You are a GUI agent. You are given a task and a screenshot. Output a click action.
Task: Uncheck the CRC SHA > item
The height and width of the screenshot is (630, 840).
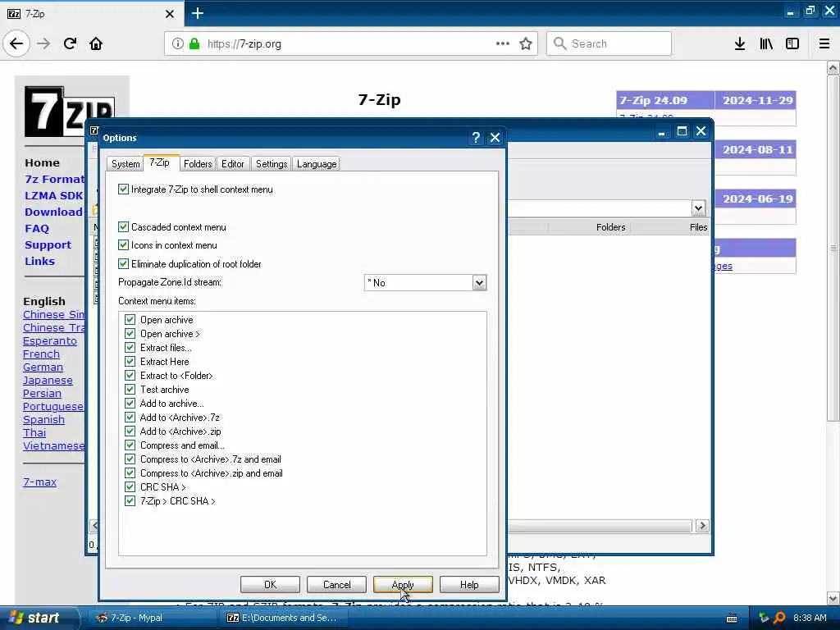[130, 487]
